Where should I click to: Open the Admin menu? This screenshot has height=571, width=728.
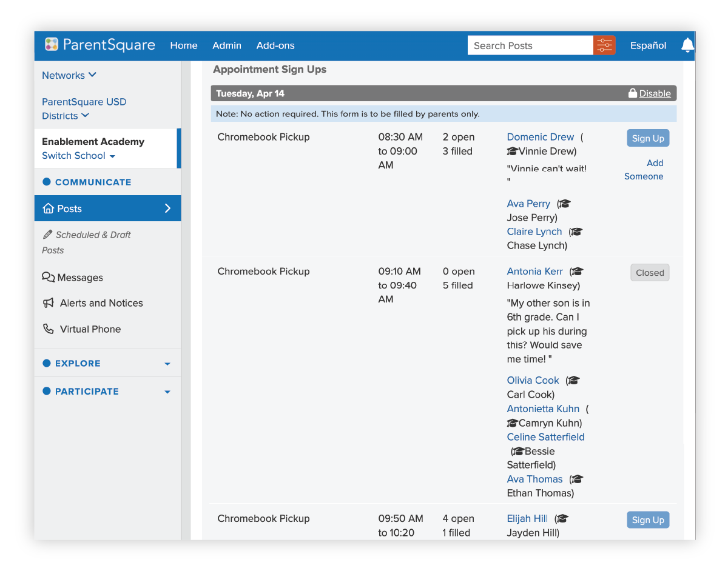227,45
